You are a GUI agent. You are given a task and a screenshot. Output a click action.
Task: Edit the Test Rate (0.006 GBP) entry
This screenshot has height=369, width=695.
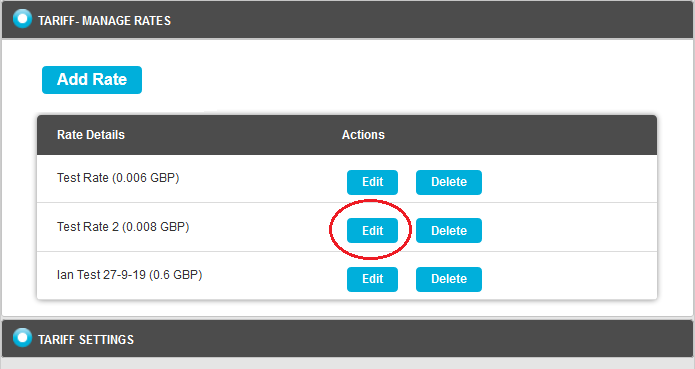[x=372, y=182]
